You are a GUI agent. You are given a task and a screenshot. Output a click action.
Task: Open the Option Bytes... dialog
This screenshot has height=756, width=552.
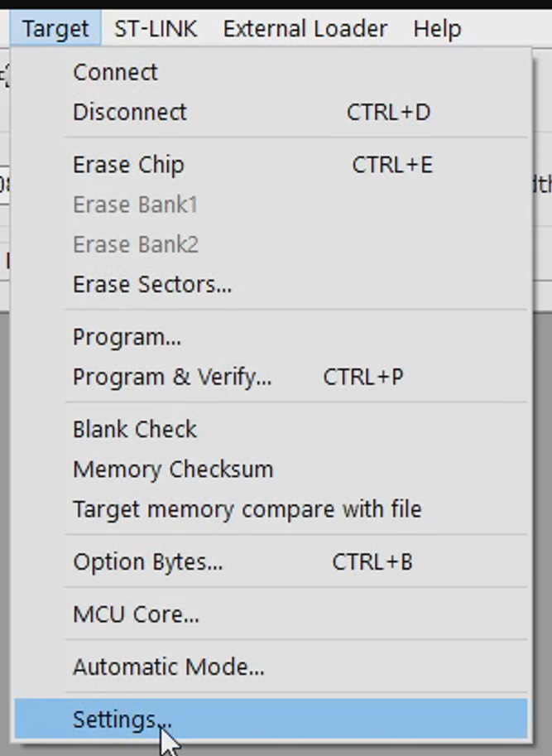click(x=147, y=562)
